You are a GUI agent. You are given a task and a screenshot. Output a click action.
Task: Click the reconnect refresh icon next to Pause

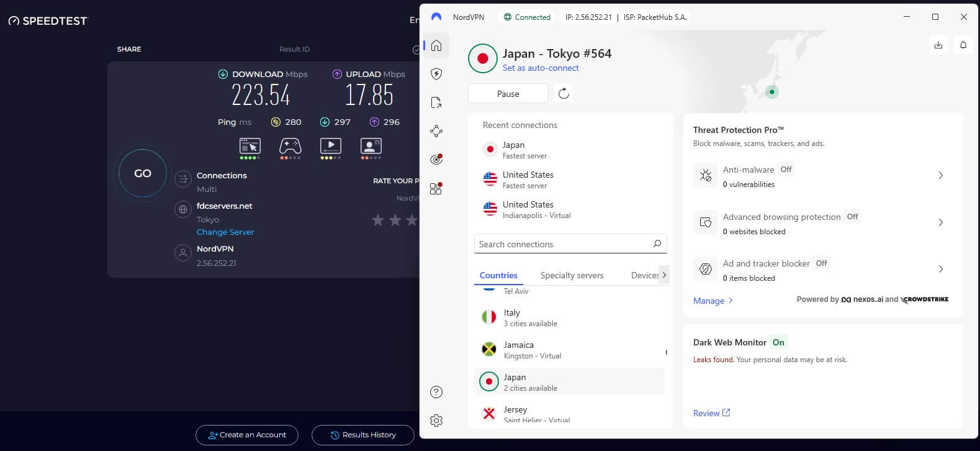tap(564, 93)
